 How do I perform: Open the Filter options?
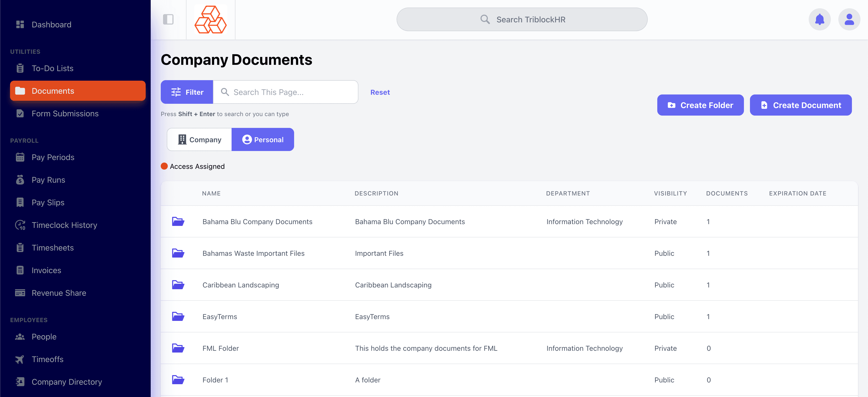click(x=187, y=92)
